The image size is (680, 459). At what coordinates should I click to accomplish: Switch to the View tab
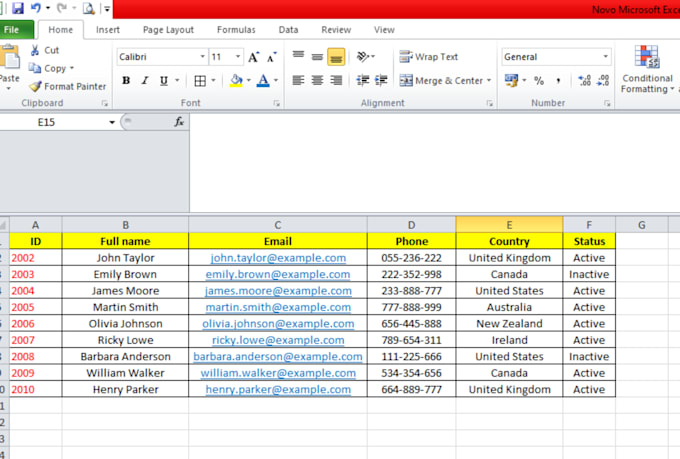pos(384,30)
